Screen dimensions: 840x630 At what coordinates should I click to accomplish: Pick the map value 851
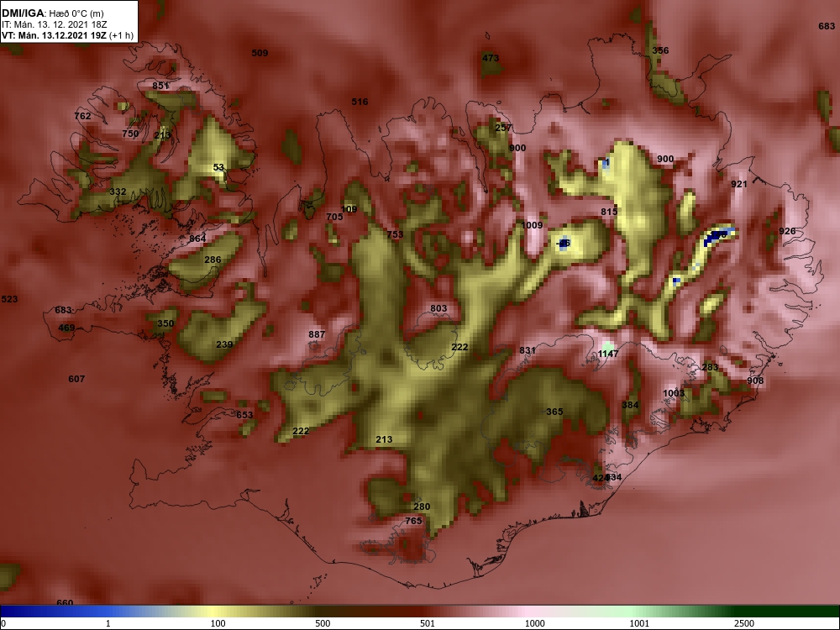click(x=160, y=86)
